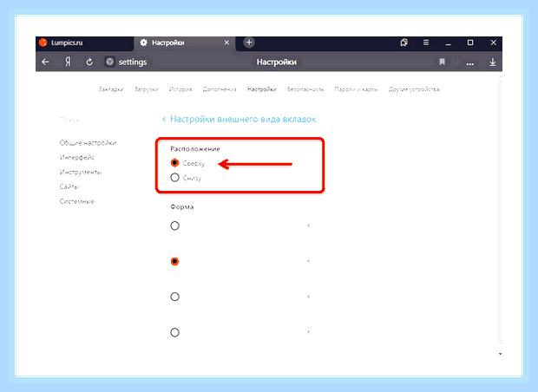Click the settings address bar text
The height and width of the screenshot is (392, 538).
(133, 62)
